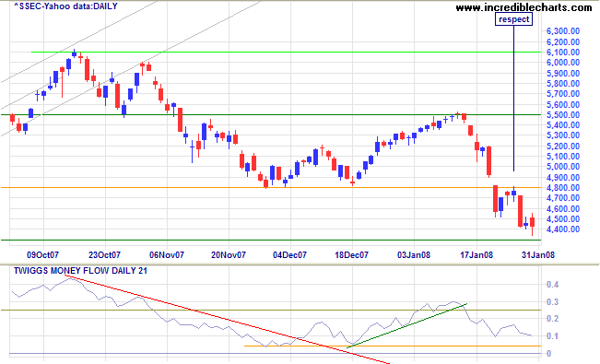Click the 0.1 money flow scale value

click(553, 336)
